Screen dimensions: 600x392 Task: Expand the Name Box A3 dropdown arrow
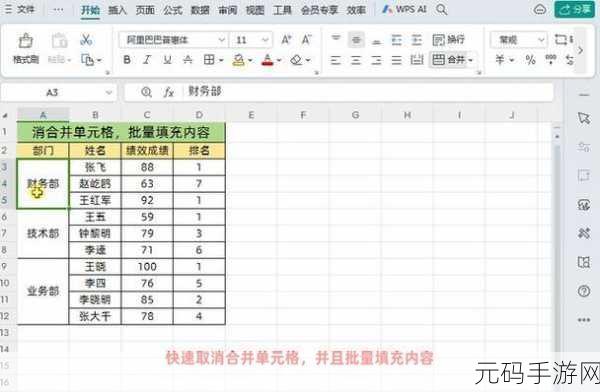coord(109,92)
